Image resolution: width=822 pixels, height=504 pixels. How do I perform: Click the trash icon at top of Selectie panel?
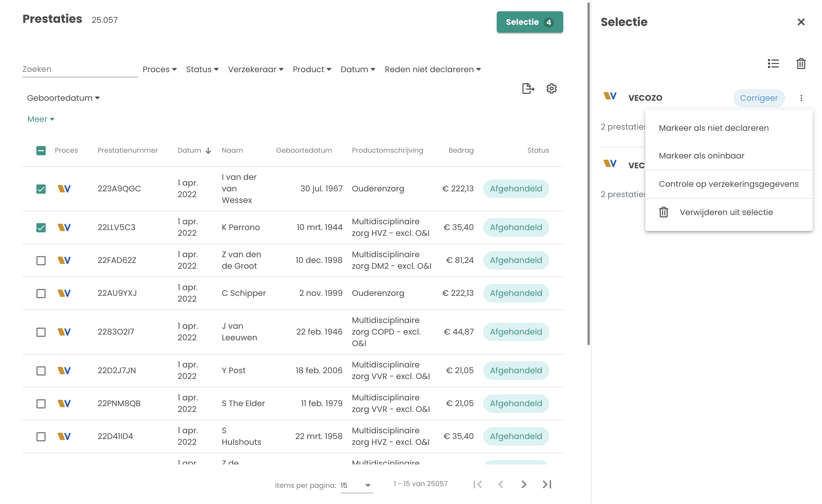(801, 63)
